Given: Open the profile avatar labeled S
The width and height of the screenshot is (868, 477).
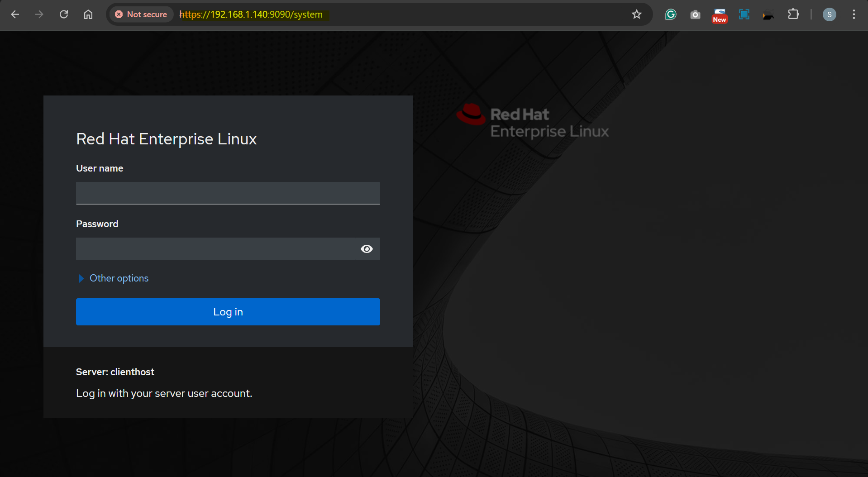Looking at the screenshot, I should tap(830, 14).
